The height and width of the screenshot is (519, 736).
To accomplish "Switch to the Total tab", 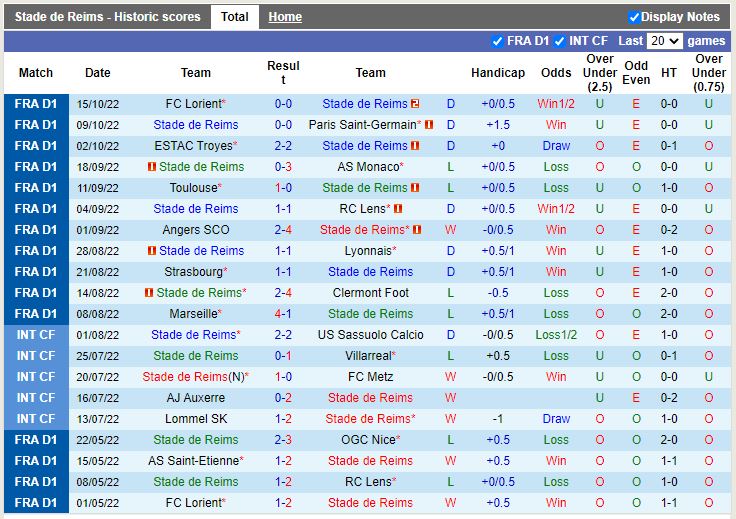I will pos(234,17).
